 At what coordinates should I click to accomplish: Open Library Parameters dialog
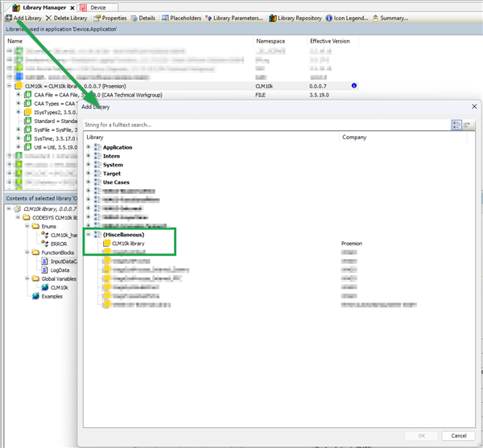[x=237, y=18]
